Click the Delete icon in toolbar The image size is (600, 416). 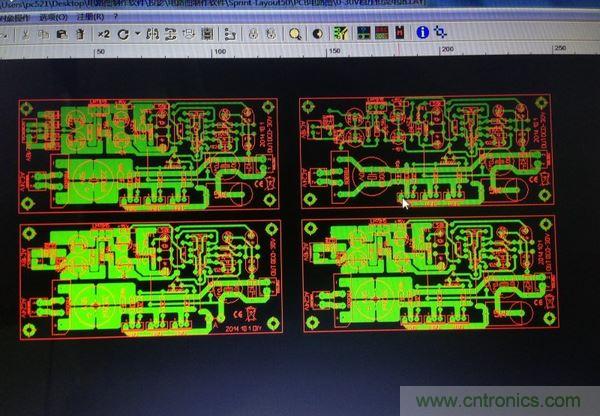79,33
